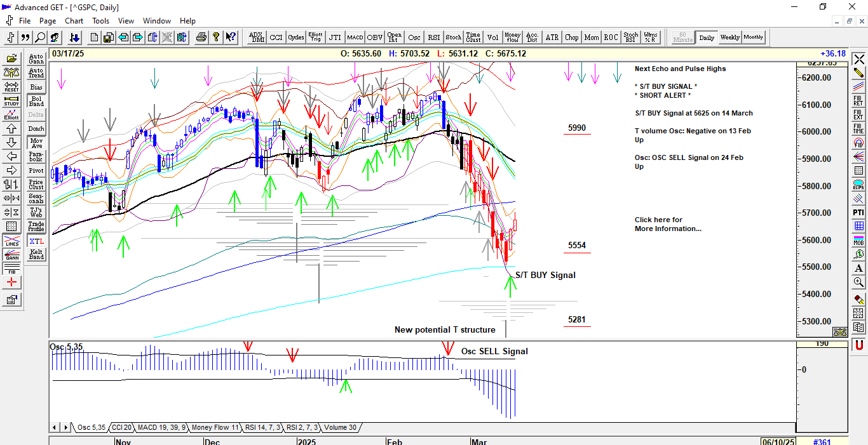The height and width of the screenshot is (445, 868).
Task: Click the RESET icon in left sidebar
Action: point(11,86)
